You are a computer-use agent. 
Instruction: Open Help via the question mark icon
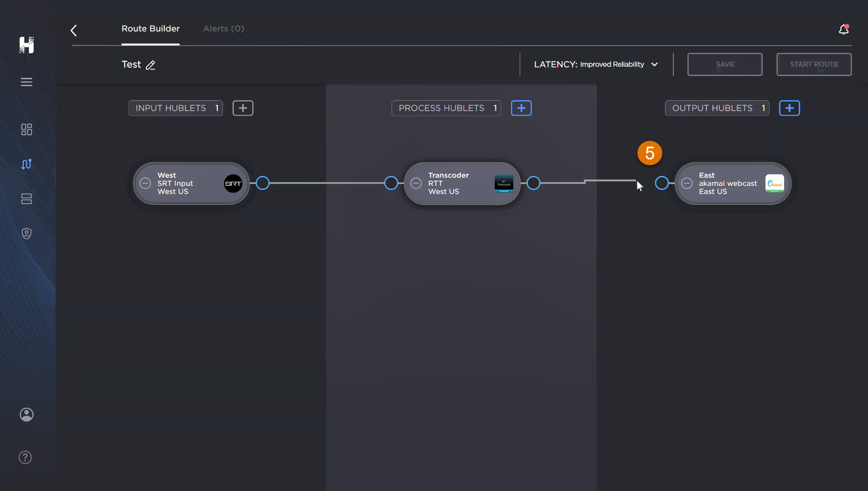point(25,457)
